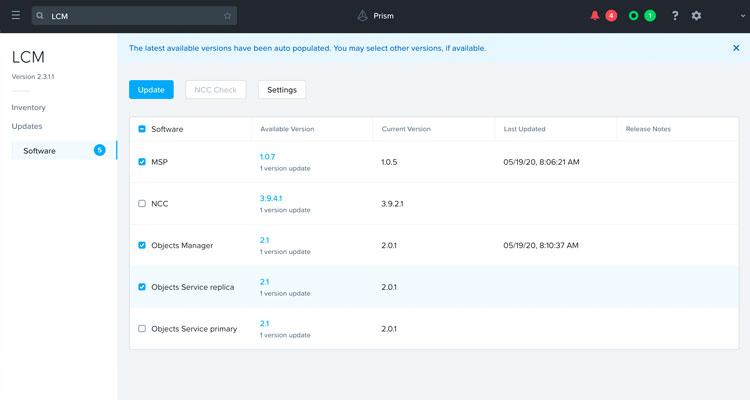Check the NCC checkbox
The width and height of the screenshot is (750, 400).
tap(142, 203)
